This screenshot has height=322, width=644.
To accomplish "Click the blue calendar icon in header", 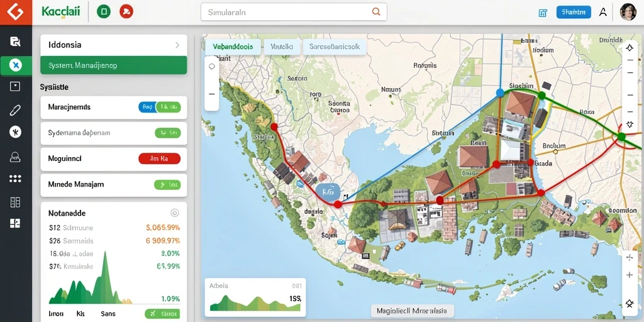I will (543, 13).
